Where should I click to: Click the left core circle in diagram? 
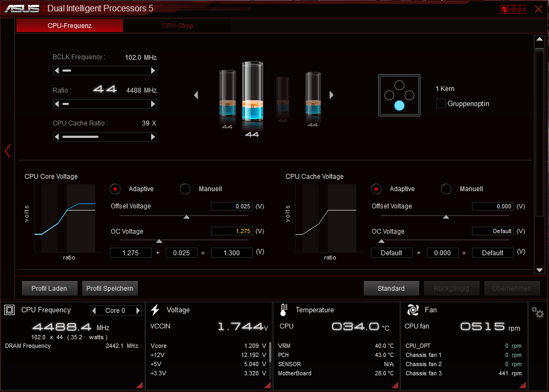(x=389, y=95)
